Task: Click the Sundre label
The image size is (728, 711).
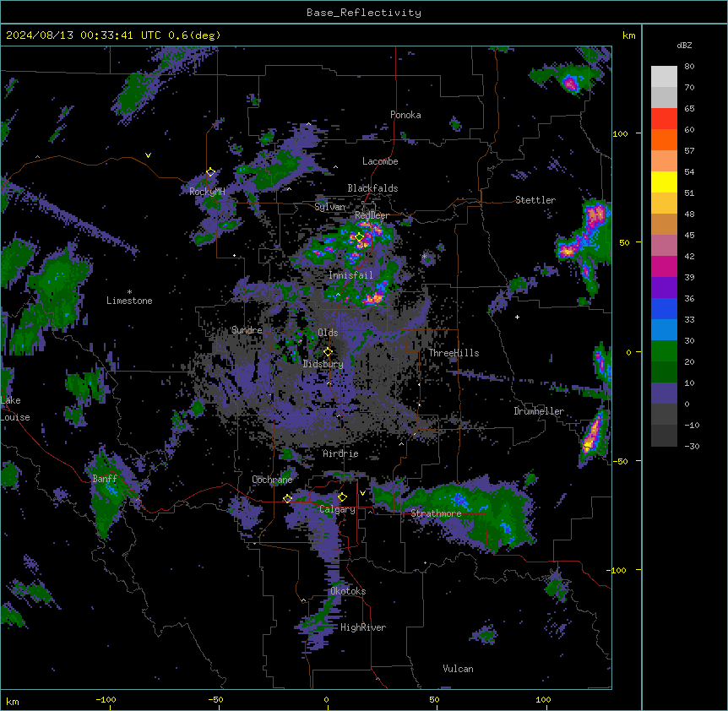Action: coord(247,330)
